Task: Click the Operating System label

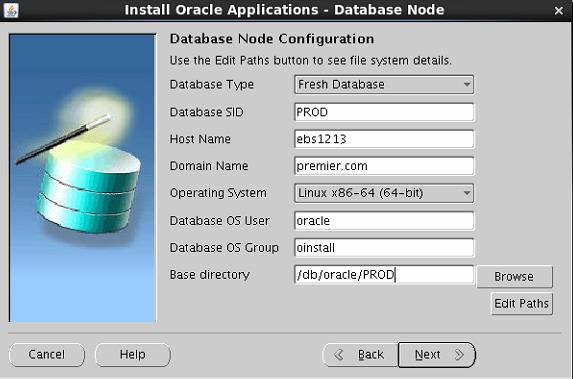Action: tap(218, 193)
